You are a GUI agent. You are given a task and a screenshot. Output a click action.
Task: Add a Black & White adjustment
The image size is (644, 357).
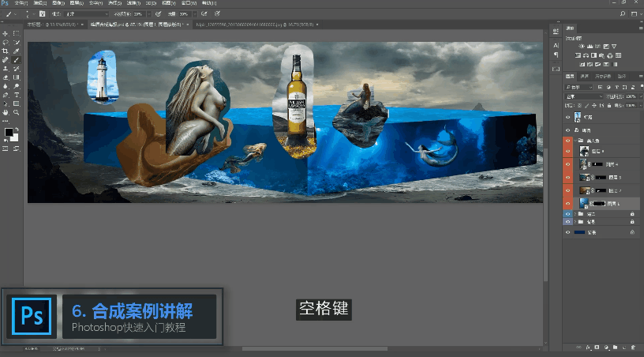point(594,55)
